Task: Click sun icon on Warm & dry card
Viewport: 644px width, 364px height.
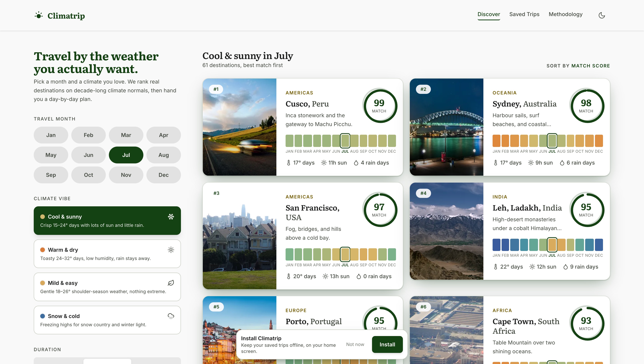Action: point(171,250)
